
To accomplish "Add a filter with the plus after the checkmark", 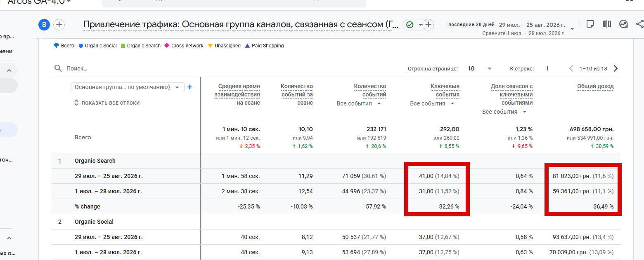I will pos(429,25).
